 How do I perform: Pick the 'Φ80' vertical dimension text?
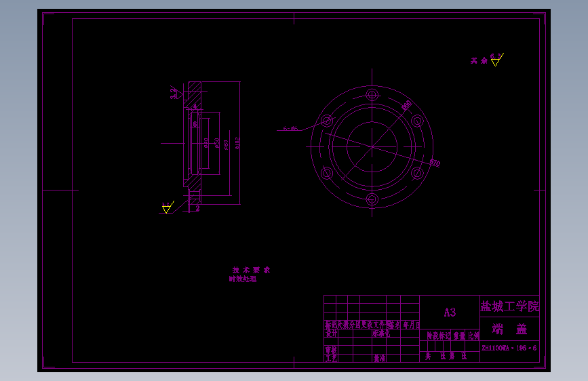coord(226,145)
